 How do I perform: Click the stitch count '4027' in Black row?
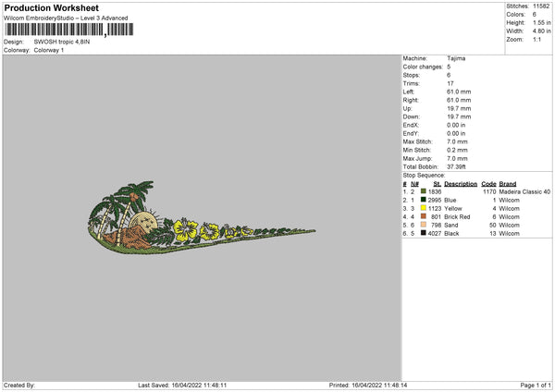click(435, 234)
